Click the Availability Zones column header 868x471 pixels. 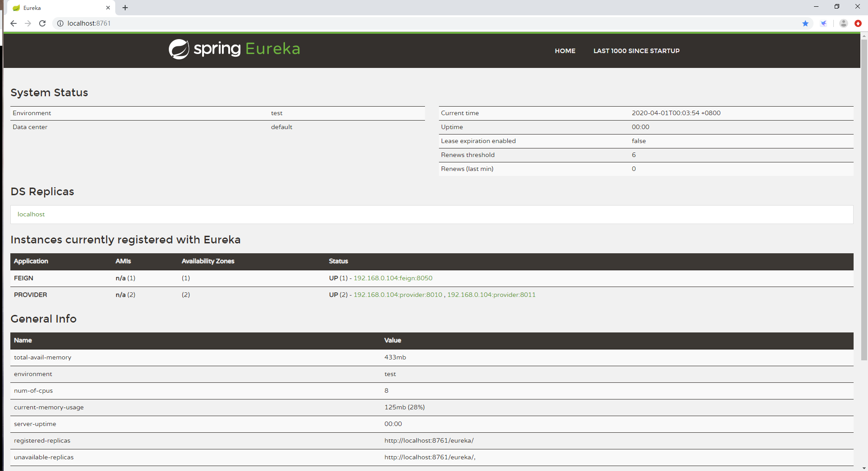[208, 261]
